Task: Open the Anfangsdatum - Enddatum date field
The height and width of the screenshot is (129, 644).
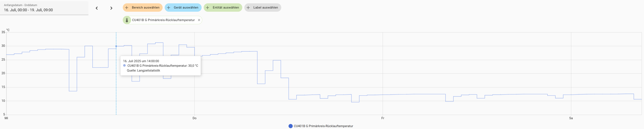Action: pos(44,8)
